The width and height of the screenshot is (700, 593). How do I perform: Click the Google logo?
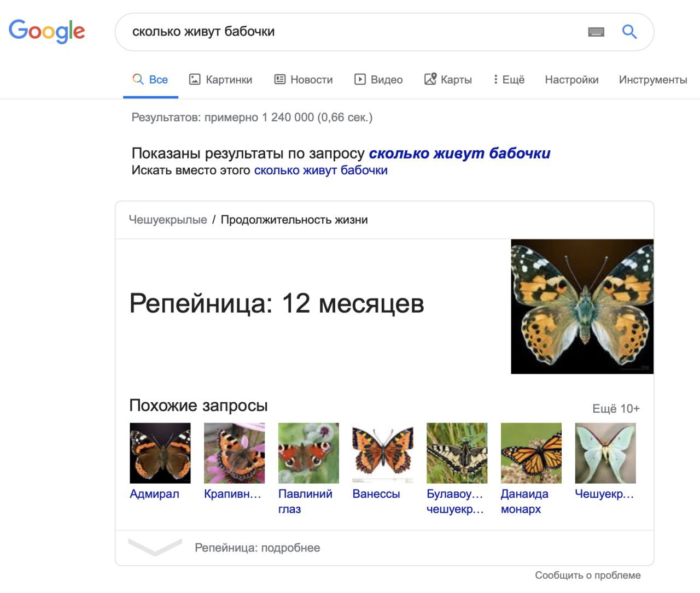coord(47,31)
